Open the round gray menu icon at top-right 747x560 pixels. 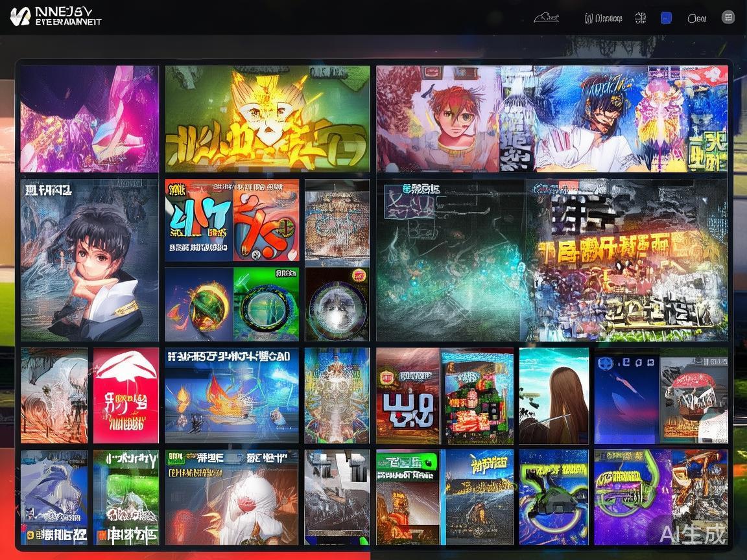[728, 17]
